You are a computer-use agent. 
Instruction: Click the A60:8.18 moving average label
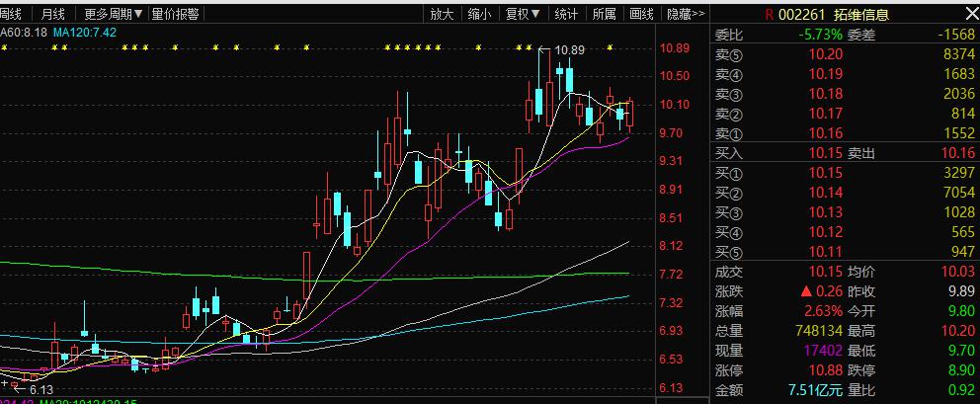(23, 32)
